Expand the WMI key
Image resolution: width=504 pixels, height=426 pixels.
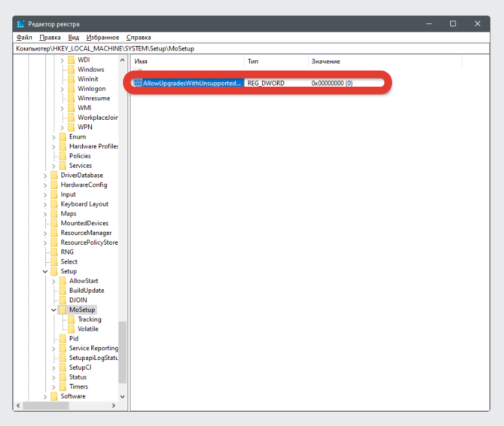(62, 108)
